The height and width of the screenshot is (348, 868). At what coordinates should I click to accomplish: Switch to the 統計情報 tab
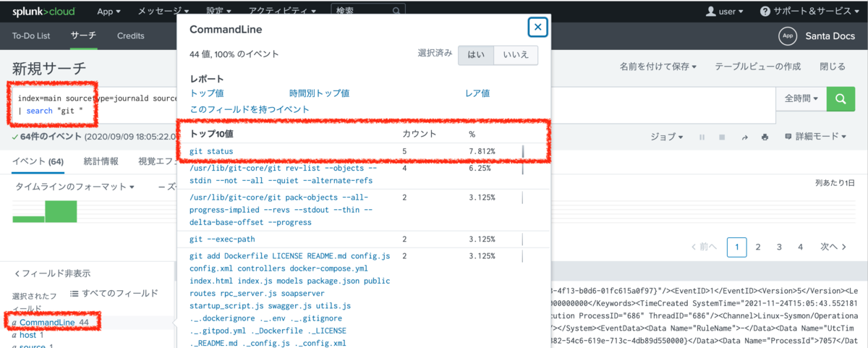coord(101,161)
